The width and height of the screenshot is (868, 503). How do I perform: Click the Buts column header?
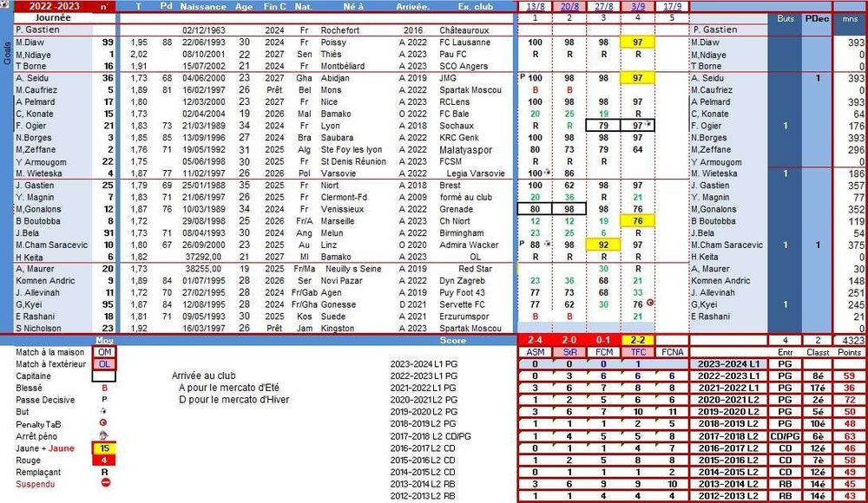(x=785, y=18)
